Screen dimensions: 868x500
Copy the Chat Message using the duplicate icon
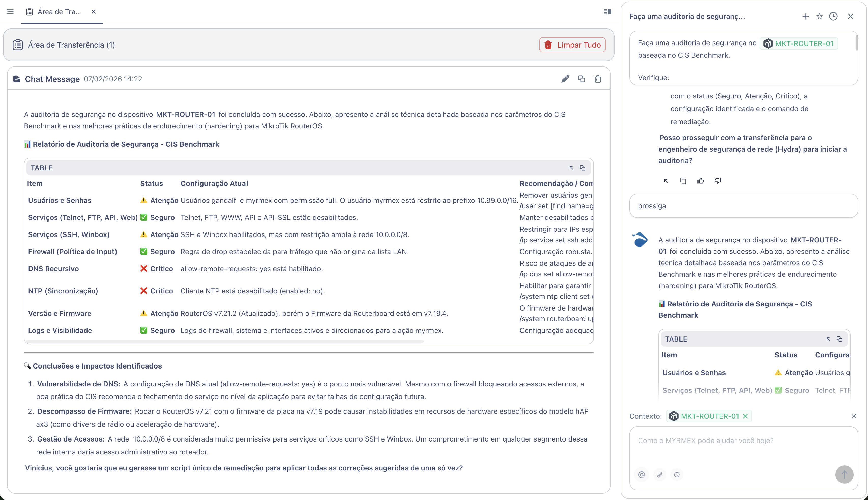coord(582,79)
